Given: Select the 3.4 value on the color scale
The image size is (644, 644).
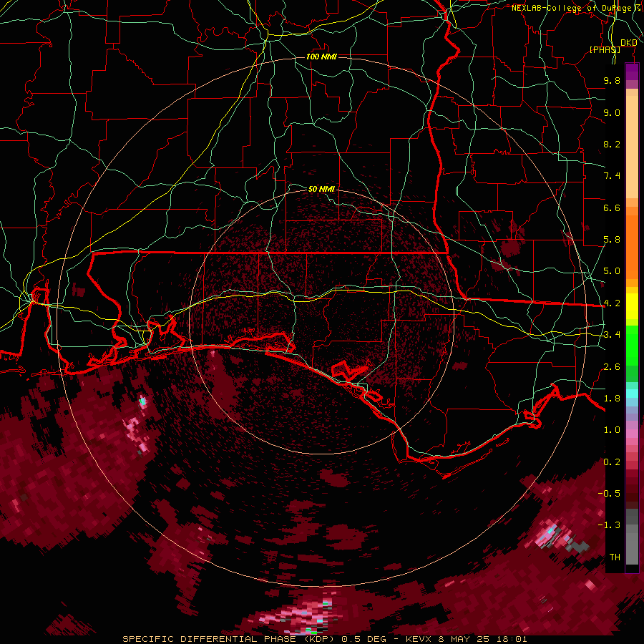Looking at the screenshot, I should [612, 335].
